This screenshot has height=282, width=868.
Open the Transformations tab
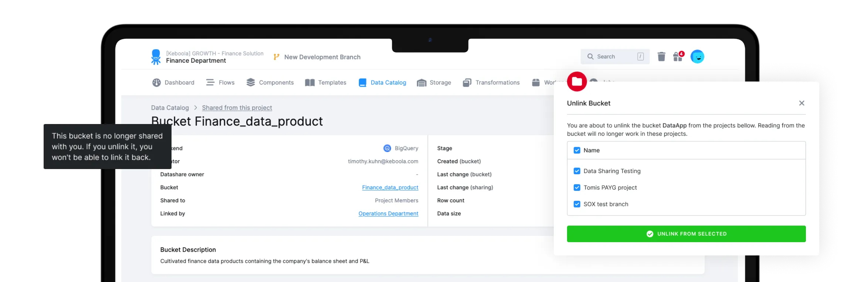tap(491, 82)
